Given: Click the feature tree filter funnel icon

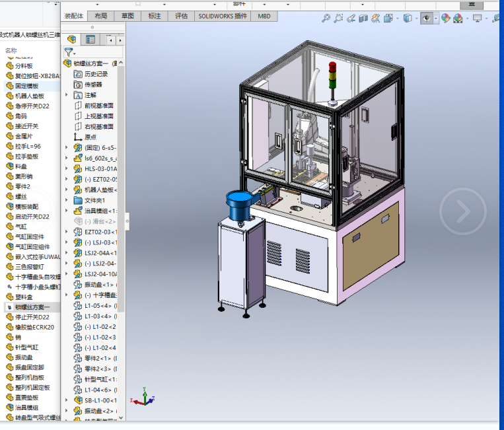Looking at the screenshot, I should (68, 52).
